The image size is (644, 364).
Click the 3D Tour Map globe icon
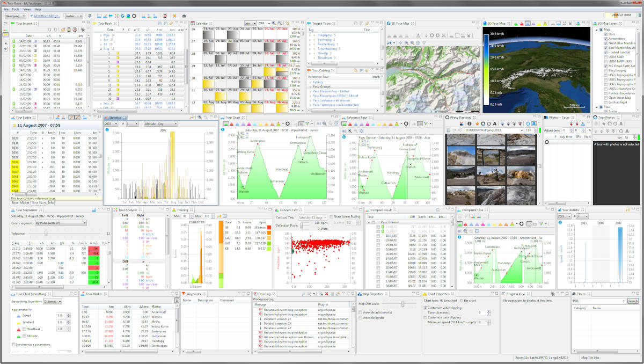point(485,24)
